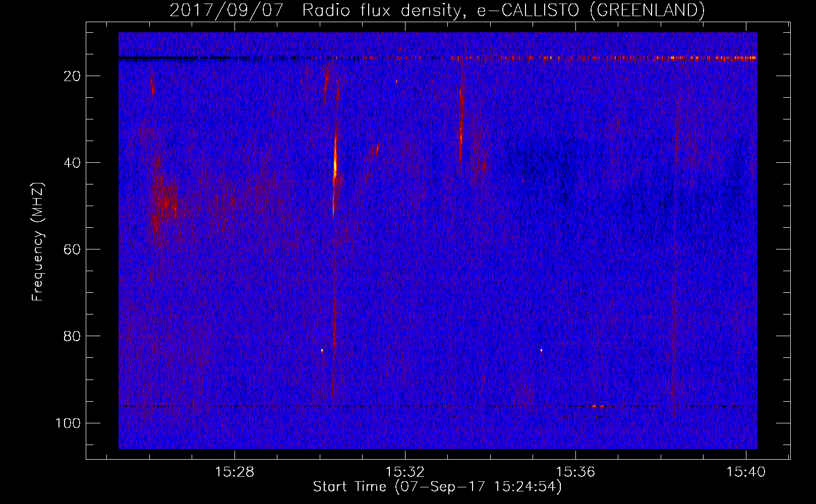Image resolution: width=816 pixels, height=504 pixels.
Task: Click the "Start Time (07-Sep-17 15:24:54)" label
Action: click(437, 487)
